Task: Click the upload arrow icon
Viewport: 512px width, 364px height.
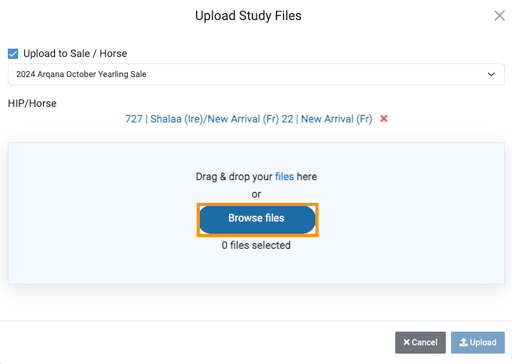Action: click(463, 342)
